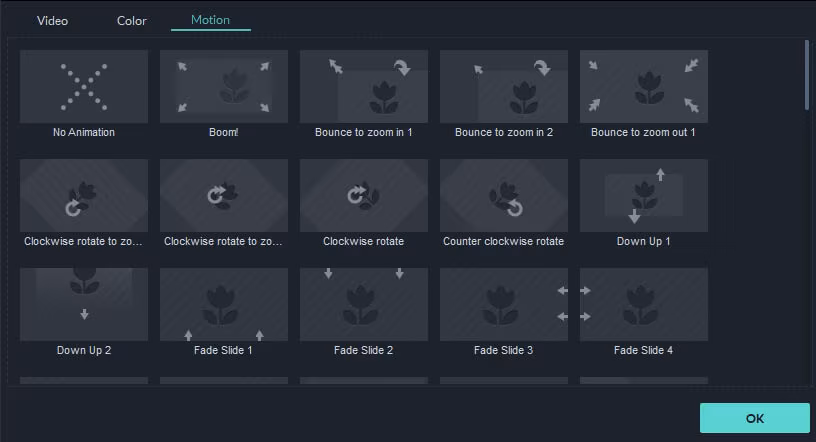Viewport: 816px width, 442px height.
Task: Pick Bounce to zoom out 1 effect
Action: tap(644, 86)
